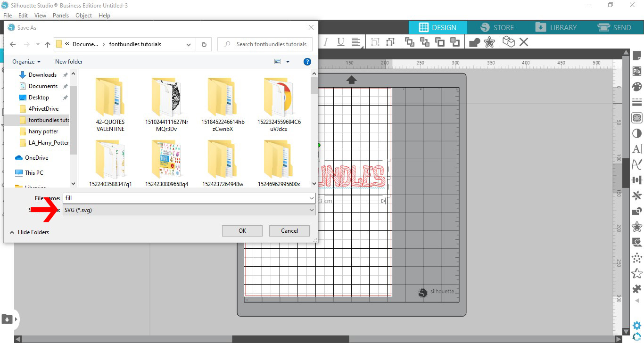Open the Transform align panel icon
The width and height of the screenshot is (644, 343).
click(x=637, y=180)
